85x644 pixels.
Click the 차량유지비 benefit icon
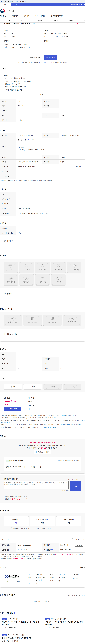pos(42,267)
